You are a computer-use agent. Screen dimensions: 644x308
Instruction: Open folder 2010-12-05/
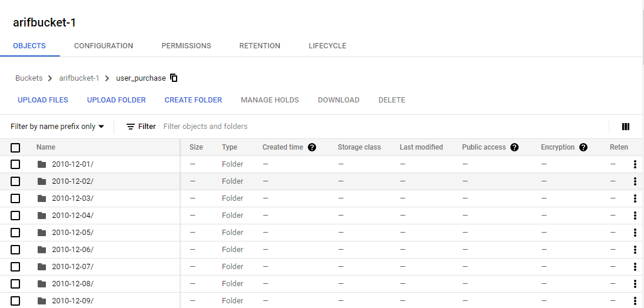coord(72,233)
